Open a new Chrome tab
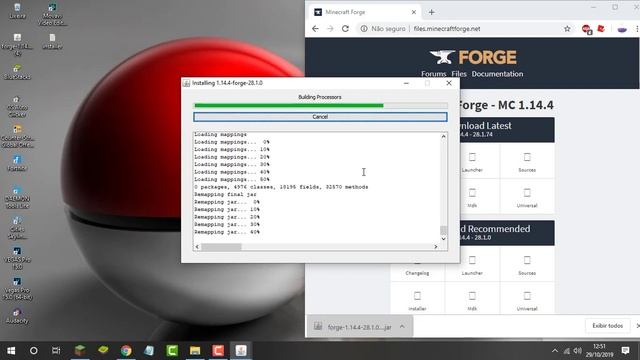The width and height of the screenshot is (640, 360). tap(431, 12)
